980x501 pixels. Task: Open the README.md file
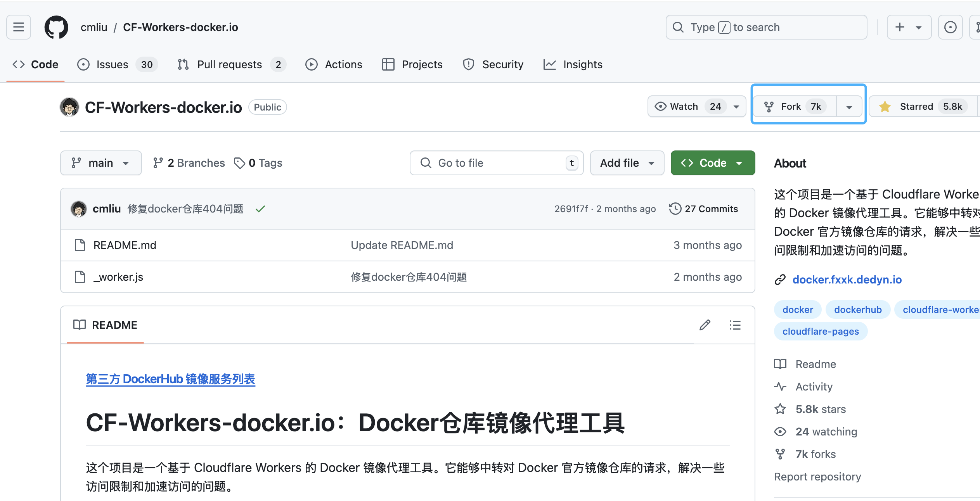coord(125,245)
